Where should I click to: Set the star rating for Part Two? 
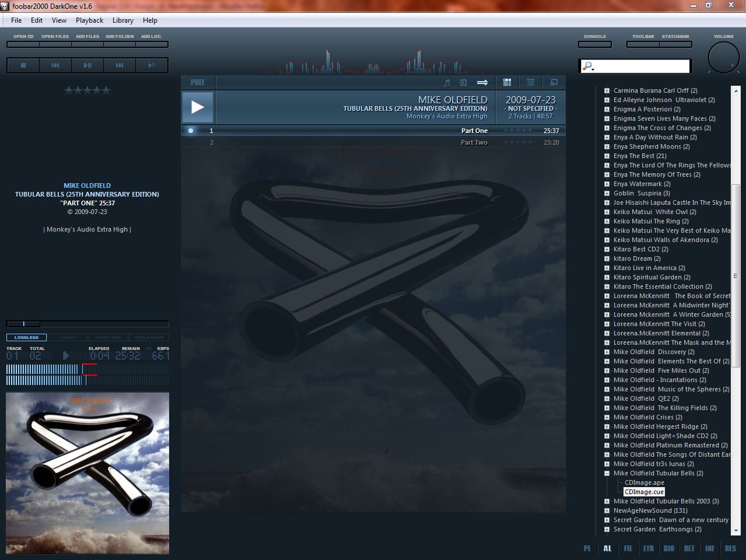coord(518,142)
